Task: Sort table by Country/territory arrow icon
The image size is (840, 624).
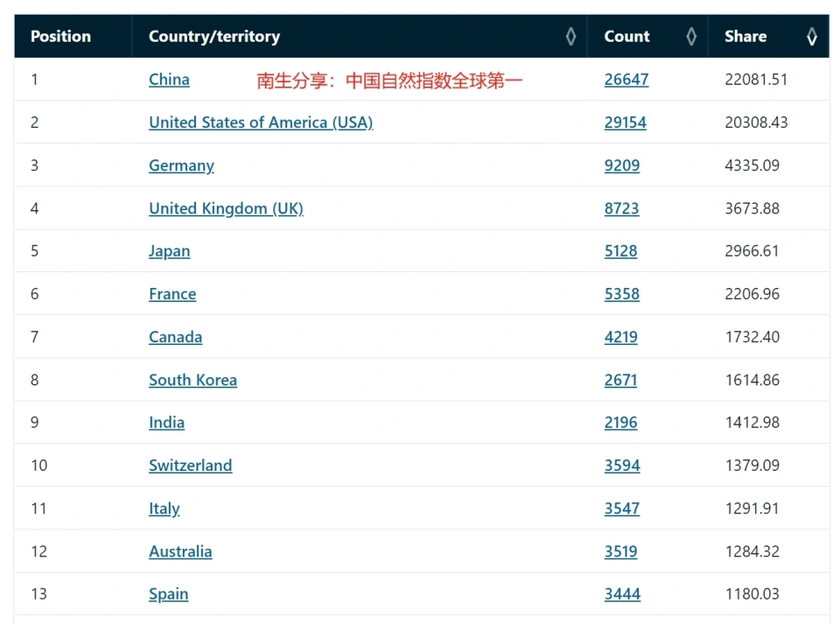Action: [x=571, y=37]
